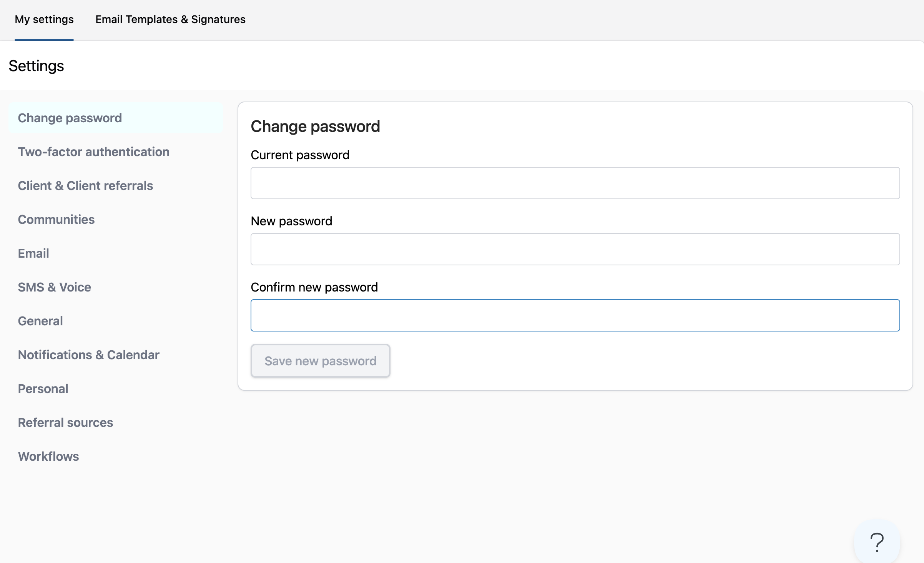Screen dimensions: 924x563
Task: Open Communities settings section
Action: 56,220
